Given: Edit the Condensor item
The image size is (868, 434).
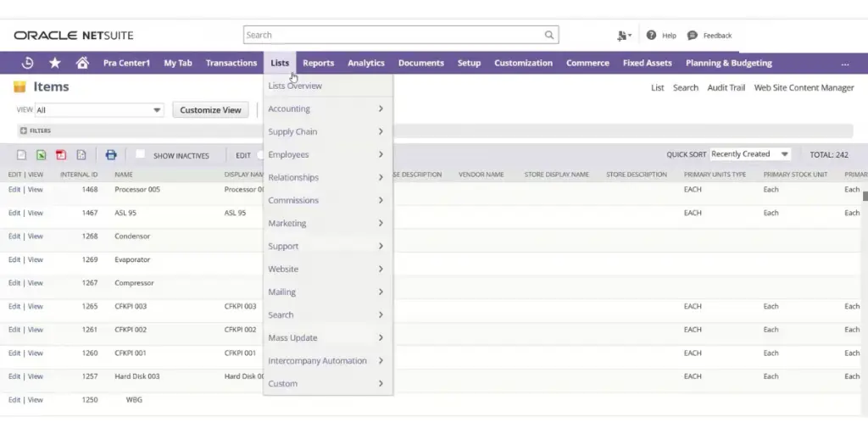Looking at the screenshot, I should click(x=14, y=236).
